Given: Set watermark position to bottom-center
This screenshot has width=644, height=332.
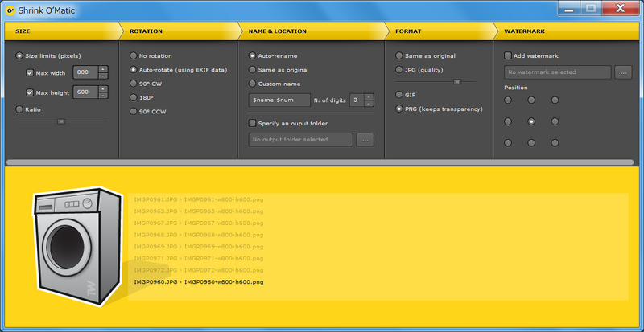Looking at the screenshot, I should [x=531, y=143].
